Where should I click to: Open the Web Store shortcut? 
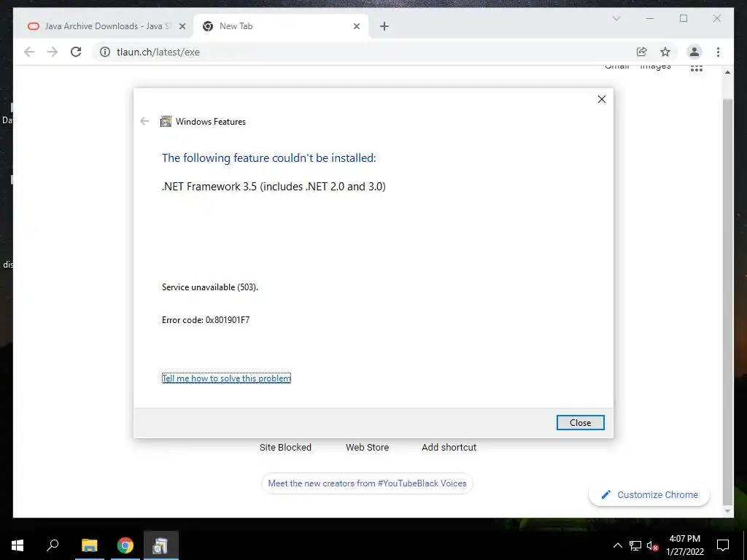point(368,447)
